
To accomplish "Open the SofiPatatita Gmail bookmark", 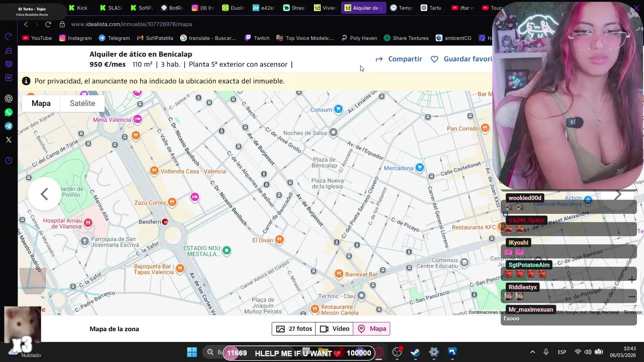I will [x=155, y=38].
